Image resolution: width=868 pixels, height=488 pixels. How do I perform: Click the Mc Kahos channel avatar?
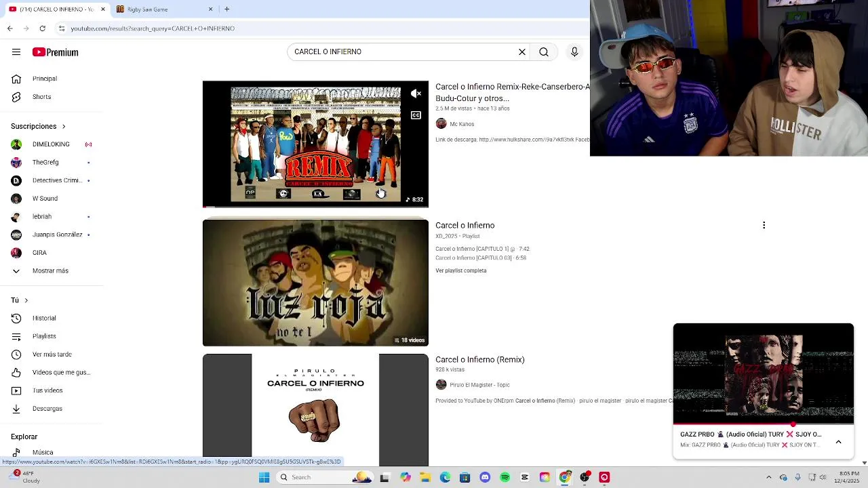(x=441, y=124)
